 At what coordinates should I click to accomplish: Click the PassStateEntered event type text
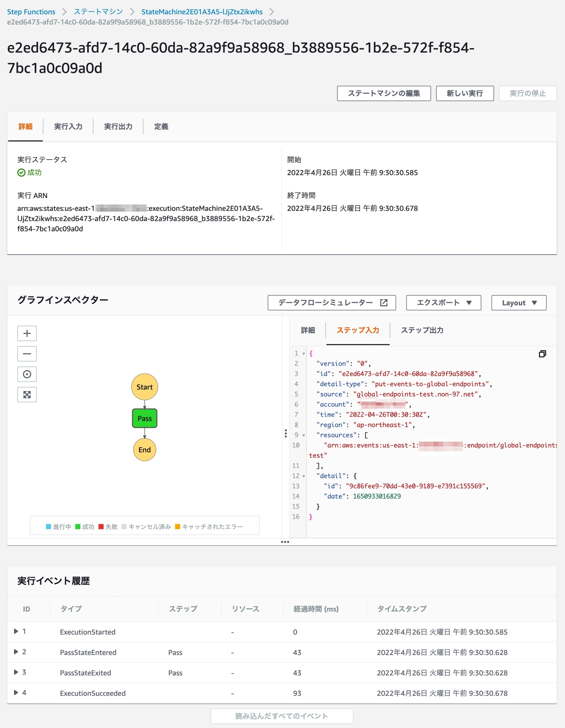pyautogui.click(x=88, y=652)
